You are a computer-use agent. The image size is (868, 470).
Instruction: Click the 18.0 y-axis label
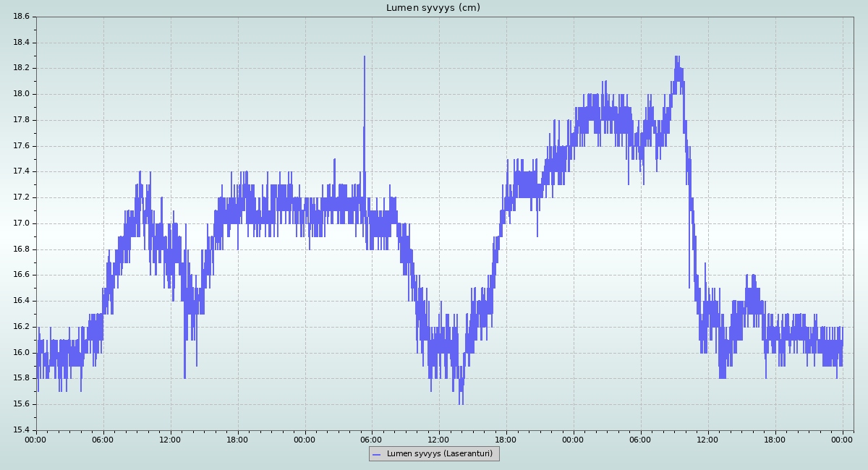pos(20,94)
